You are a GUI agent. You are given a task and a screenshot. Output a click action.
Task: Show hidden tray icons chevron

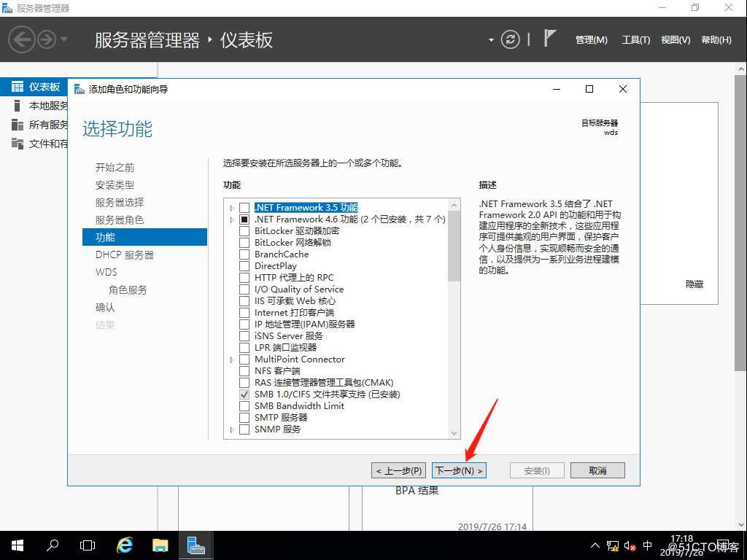[x=595, y=545]
